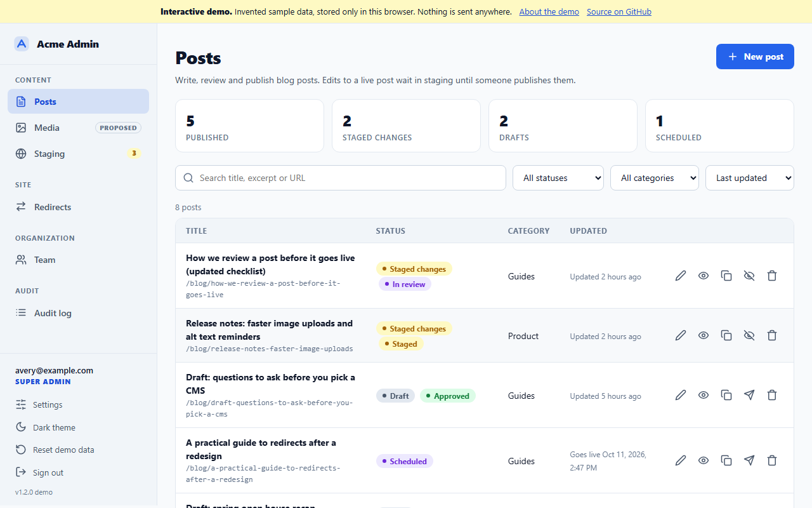Preview the 'Release notes' post
Screen dimensions: 812x508
pos(704,335)
